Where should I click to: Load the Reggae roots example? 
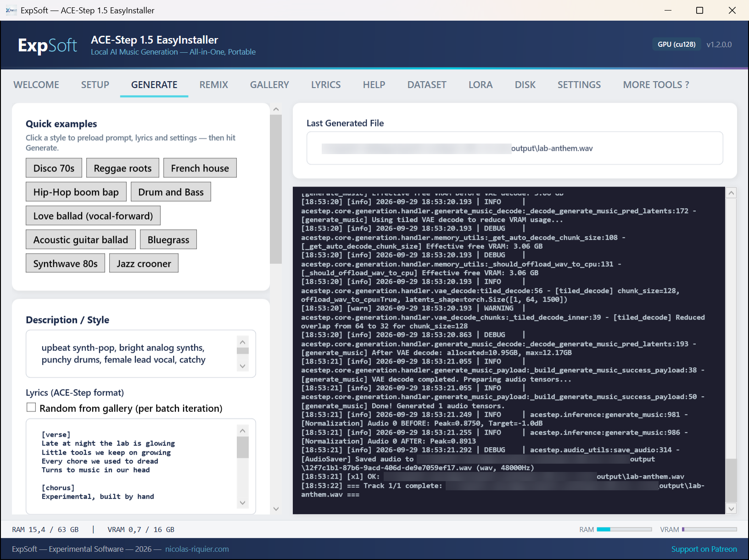(123, 168)
